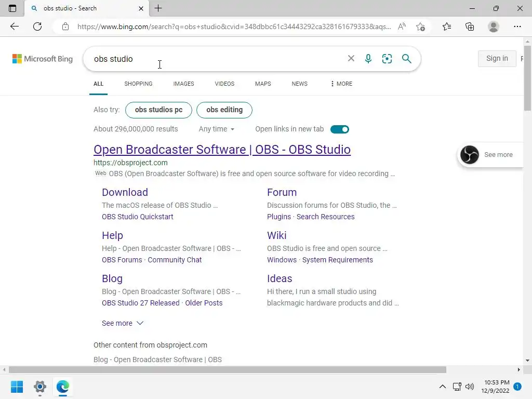Open the network status tray icon
This screenshot has height=399, width=532.
tap(457, 387)
